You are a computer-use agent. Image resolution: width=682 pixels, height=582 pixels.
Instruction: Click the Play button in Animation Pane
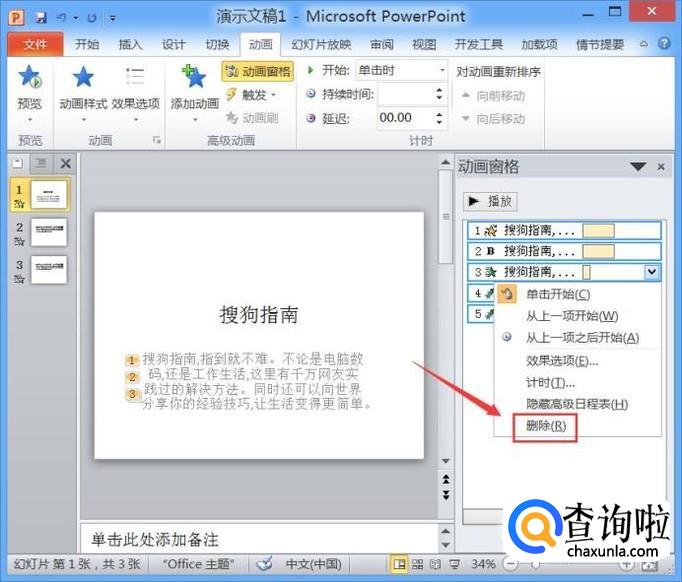(490, 201)
